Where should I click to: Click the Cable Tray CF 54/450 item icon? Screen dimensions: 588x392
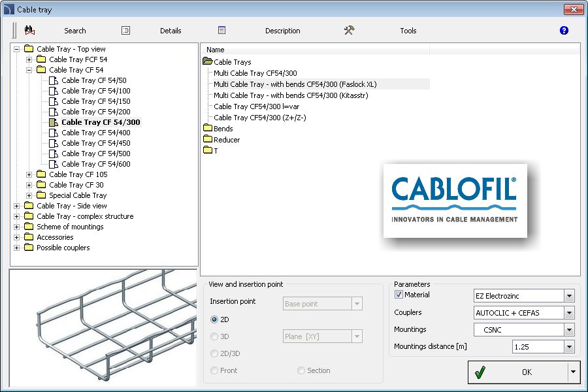pos(54,143)
